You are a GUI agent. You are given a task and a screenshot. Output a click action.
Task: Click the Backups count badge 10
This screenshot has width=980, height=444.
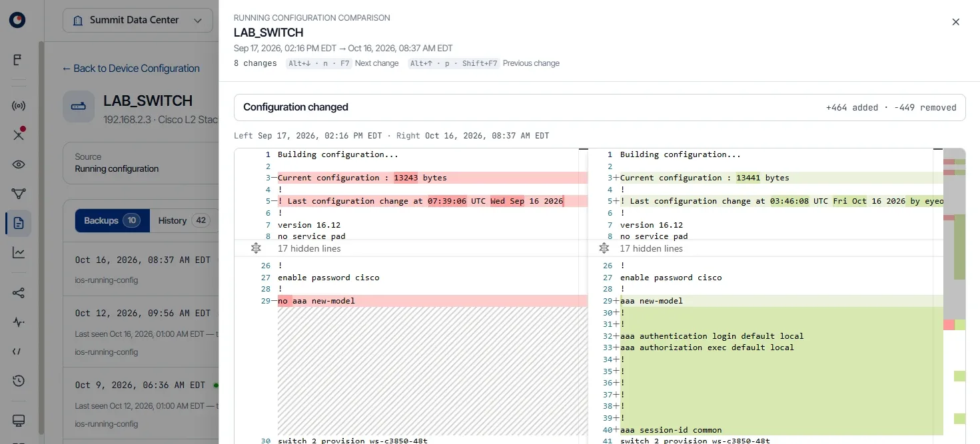tap(131, 220)
